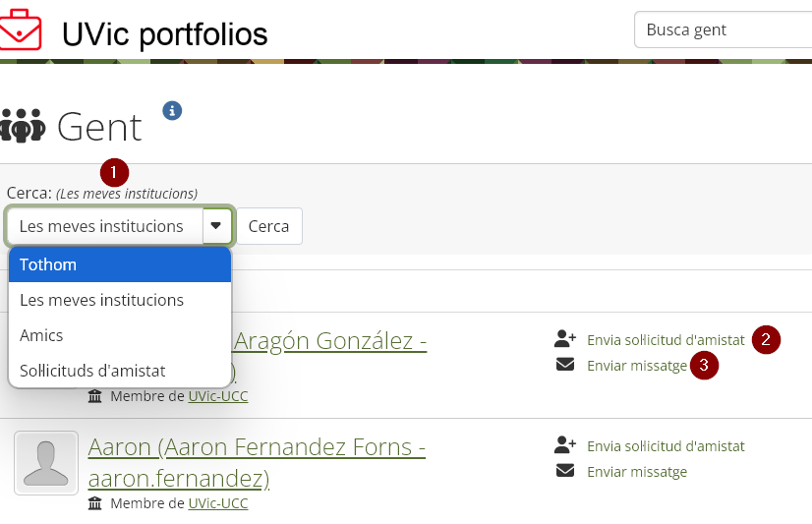Click institution icon next to Aaron's Membre de

(94, 502)
